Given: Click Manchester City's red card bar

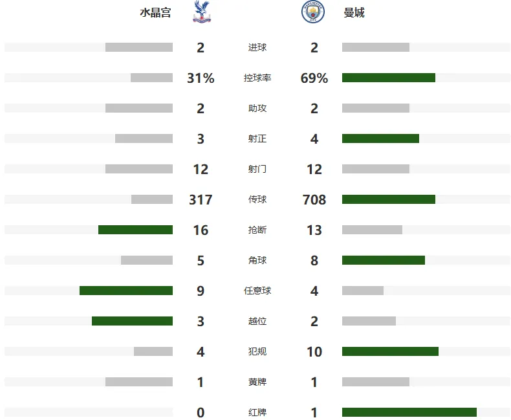Looking at the screenshot, I should (409, 412).
